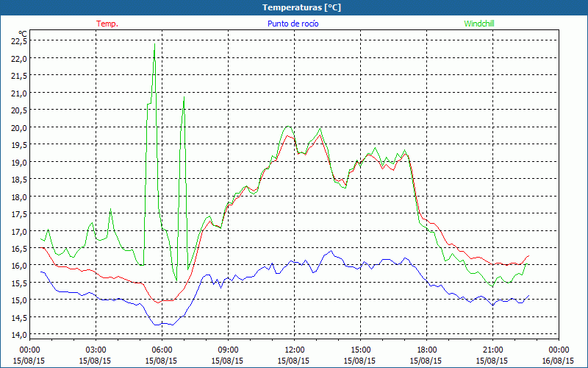Click the '19,5' y-axis value
This screenshot has width=588, height=368.
point(19,144)
